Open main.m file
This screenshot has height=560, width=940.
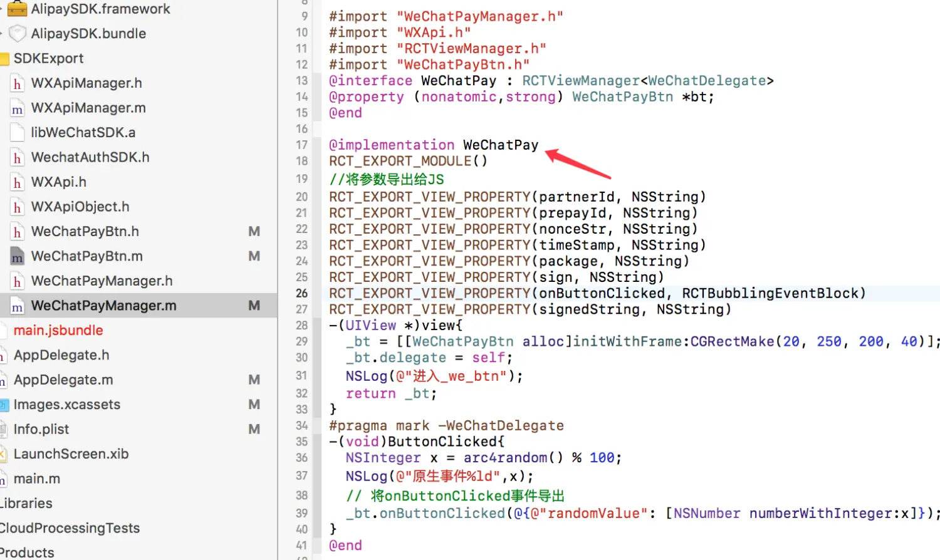point(37,479)
